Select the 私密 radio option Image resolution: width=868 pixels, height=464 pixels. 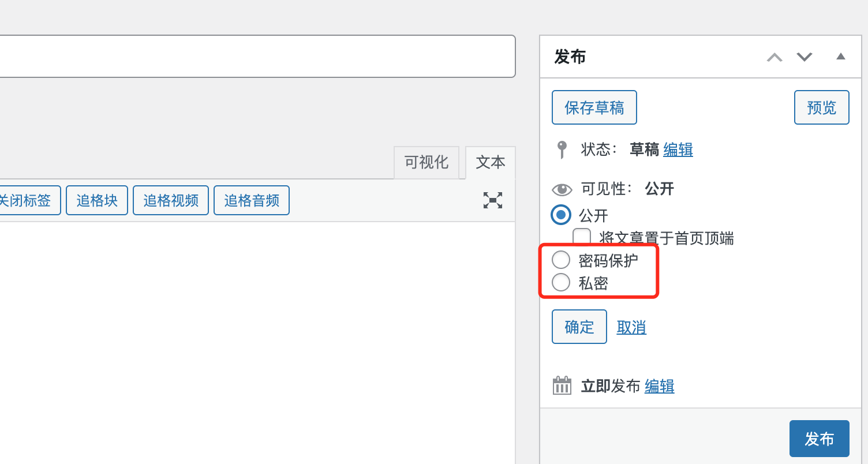tap(561, 283)
